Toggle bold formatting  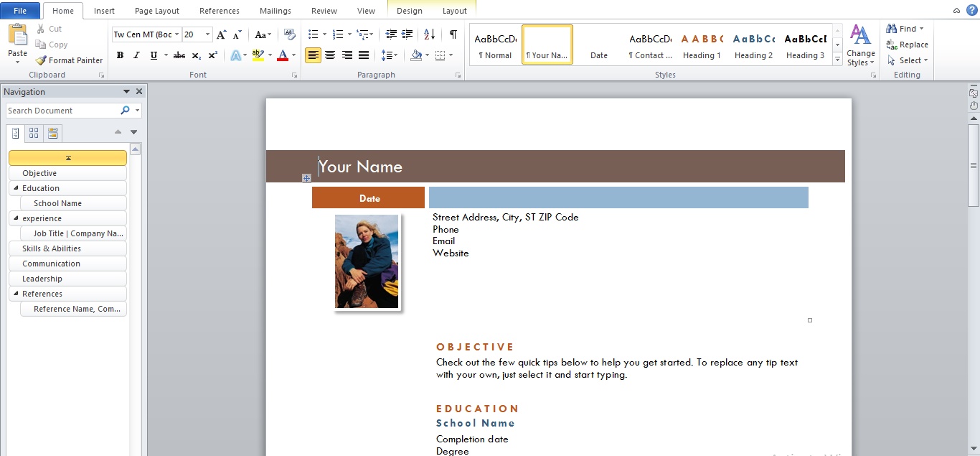120,55
